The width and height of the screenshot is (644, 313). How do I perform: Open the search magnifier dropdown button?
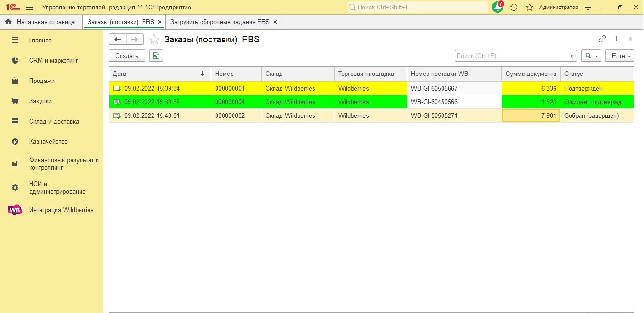coord(591,56)
